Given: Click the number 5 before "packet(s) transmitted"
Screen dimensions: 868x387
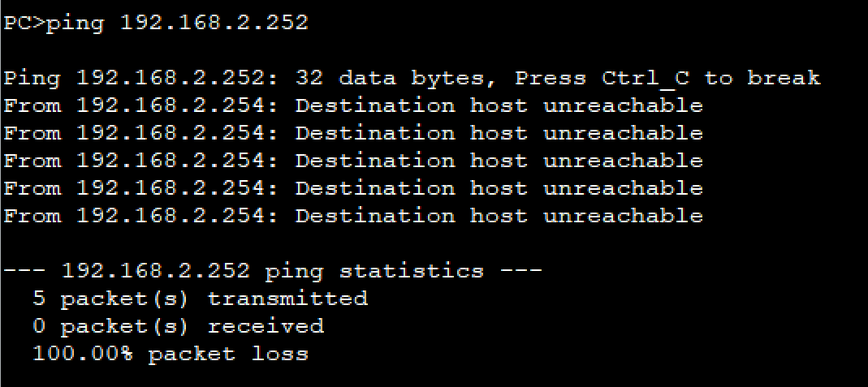Looking at the screenshot, I should coord(39,299).
